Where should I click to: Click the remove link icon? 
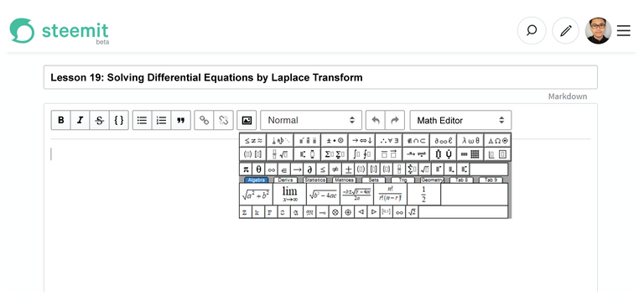tap(223, 121)
